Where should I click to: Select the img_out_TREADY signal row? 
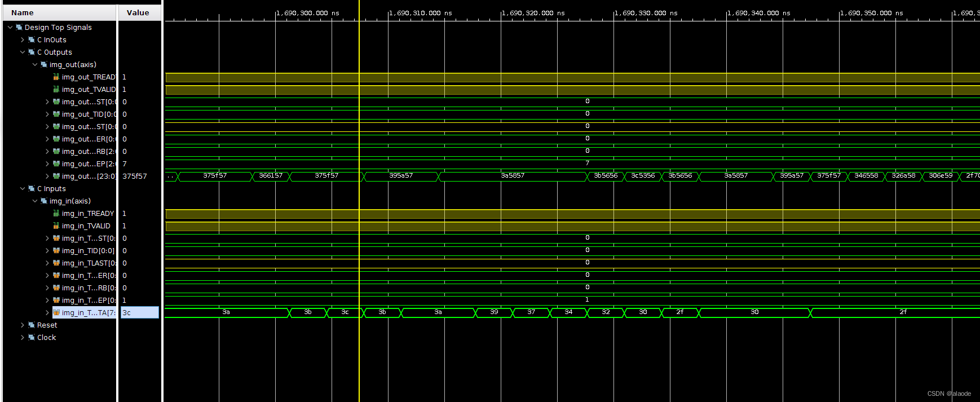tap(88, 77)
